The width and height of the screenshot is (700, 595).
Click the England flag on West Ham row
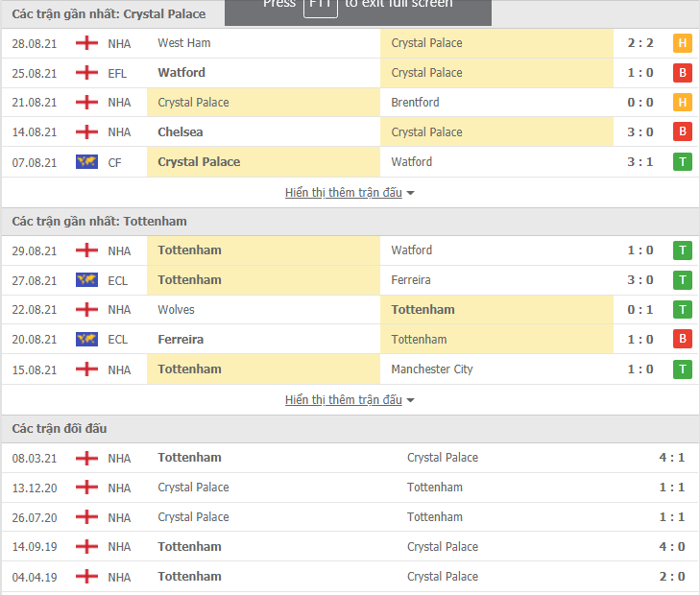[86, 43]
